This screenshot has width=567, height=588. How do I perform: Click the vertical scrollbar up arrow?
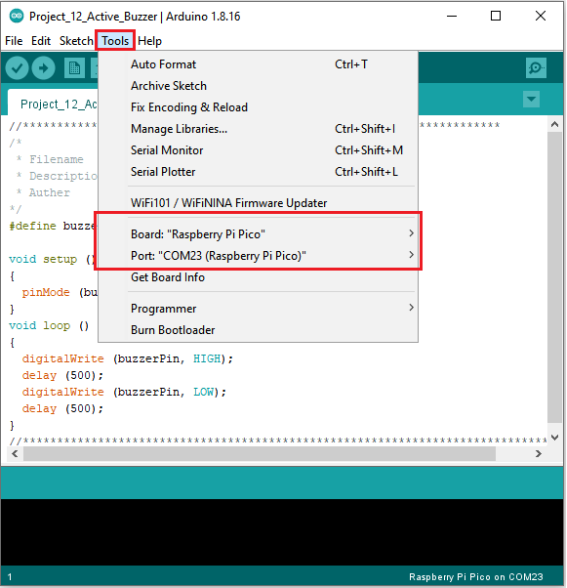555,124
